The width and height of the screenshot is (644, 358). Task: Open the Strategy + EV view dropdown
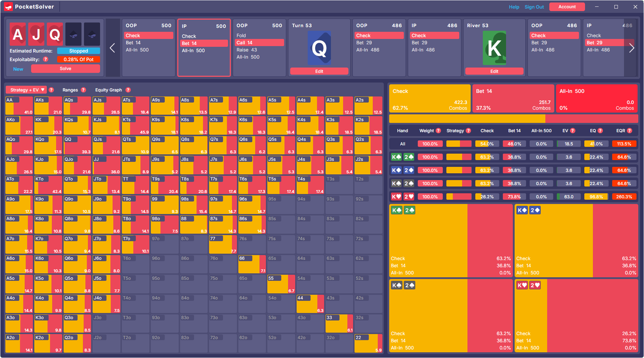point(26,90)
